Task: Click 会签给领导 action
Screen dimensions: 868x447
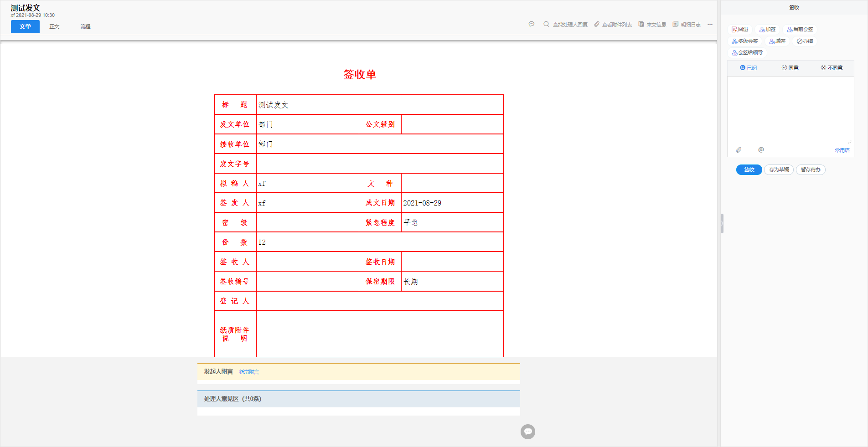Action: point(747,53)
